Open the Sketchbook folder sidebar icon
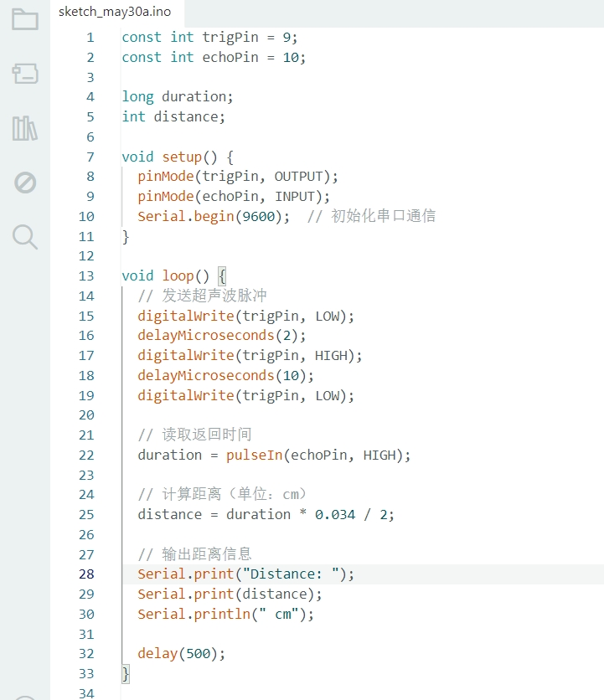This screenshot has width=604, height=700. (25, 19)
